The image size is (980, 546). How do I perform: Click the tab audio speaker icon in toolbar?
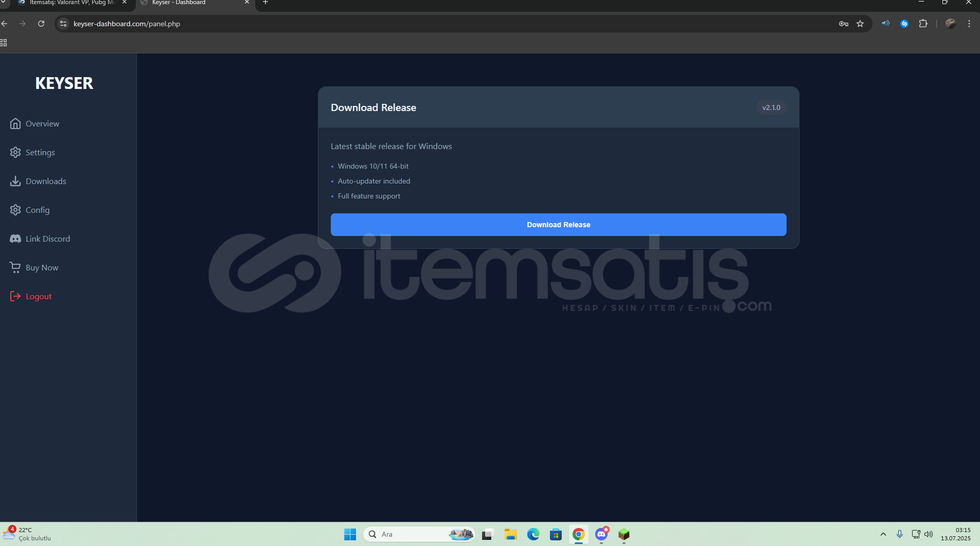[886, 23]
